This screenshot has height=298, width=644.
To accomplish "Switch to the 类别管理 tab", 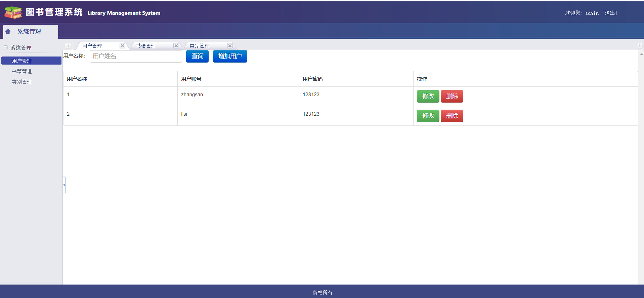I will (x=200, y=46).
